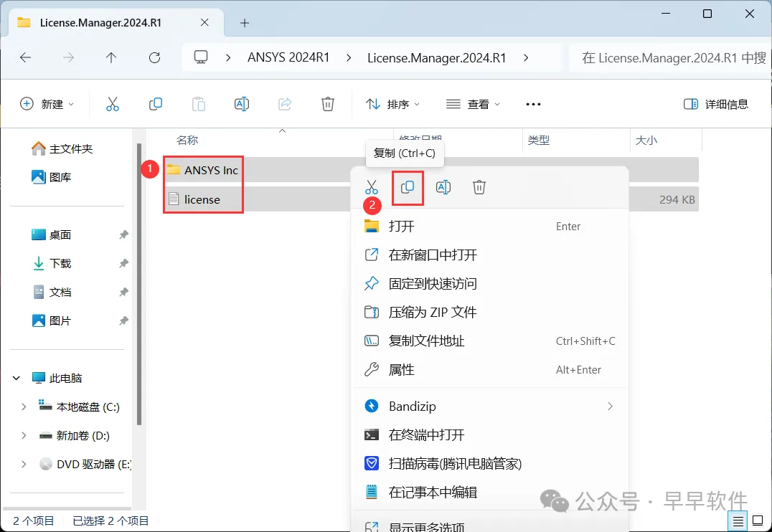Click ANSYS 2024R1 in the address bar
The height and width of the screenshot is (532, 772).
pos(288,57)
